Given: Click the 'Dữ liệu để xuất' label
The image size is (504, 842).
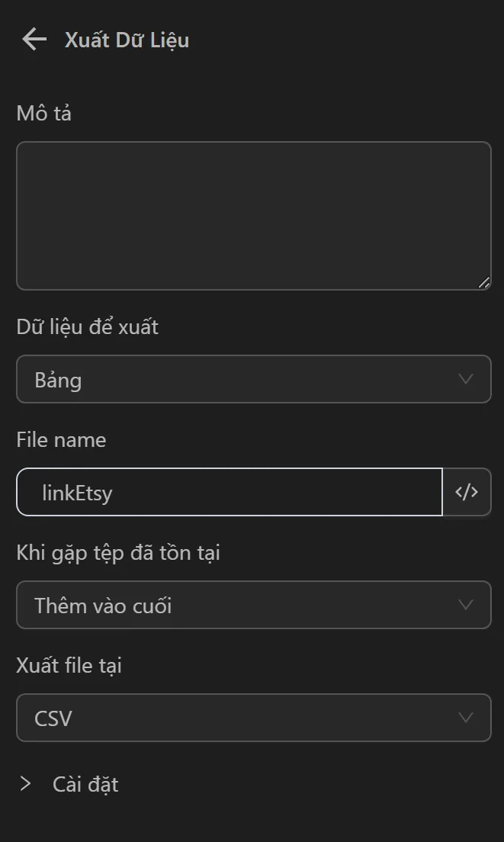Looking at the screenshot, I should pyautogui.click(x=87, y=327).
